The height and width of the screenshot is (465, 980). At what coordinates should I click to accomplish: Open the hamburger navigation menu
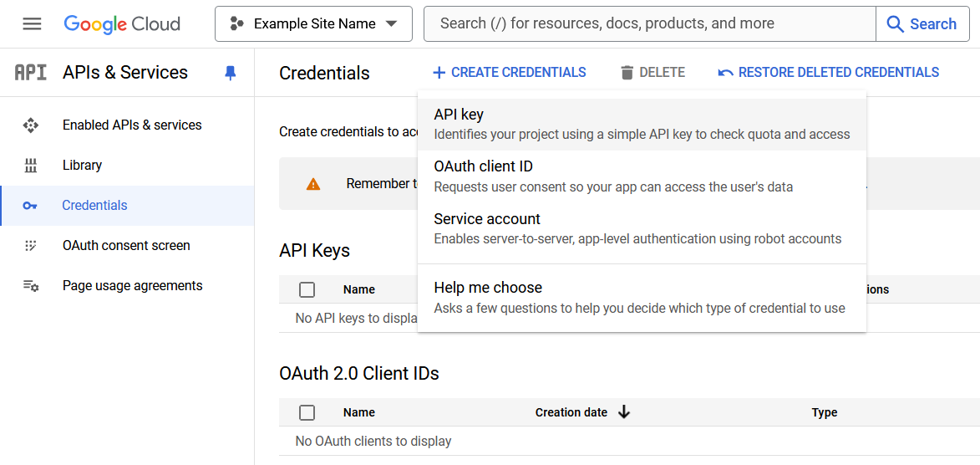pos(32,23)
